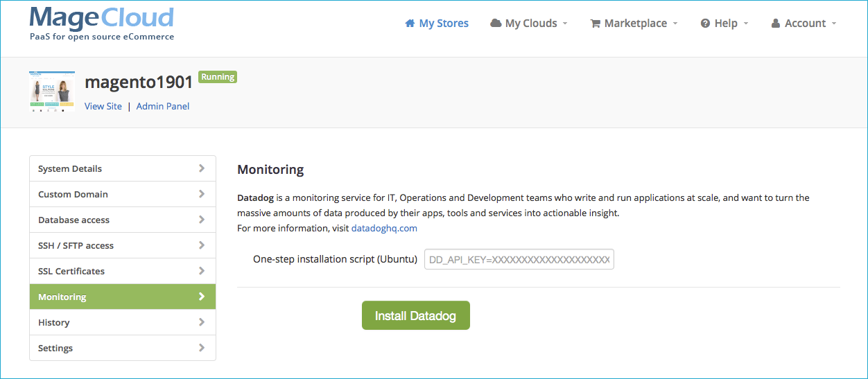This screenshot has width=868, height=379.
Task: Select System Details in the sidebar
Action: 123,168
